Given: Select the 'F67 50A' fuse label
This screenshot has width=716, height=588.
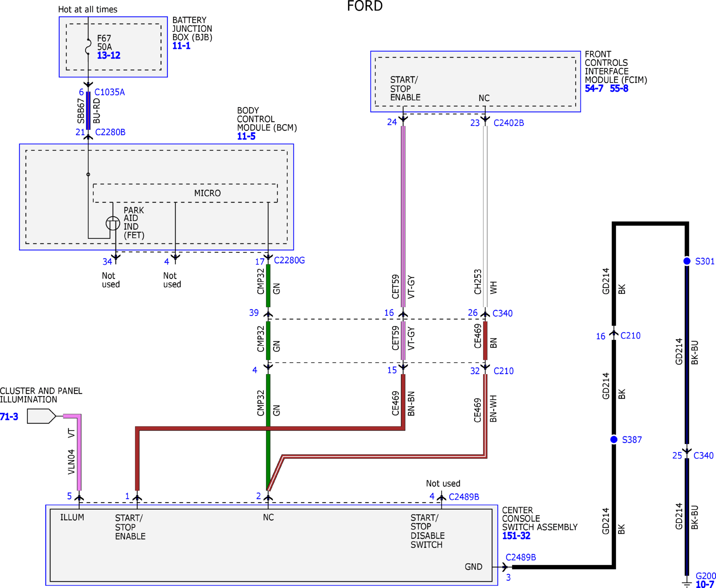Looking at the screenshot, I should point(104,43).
